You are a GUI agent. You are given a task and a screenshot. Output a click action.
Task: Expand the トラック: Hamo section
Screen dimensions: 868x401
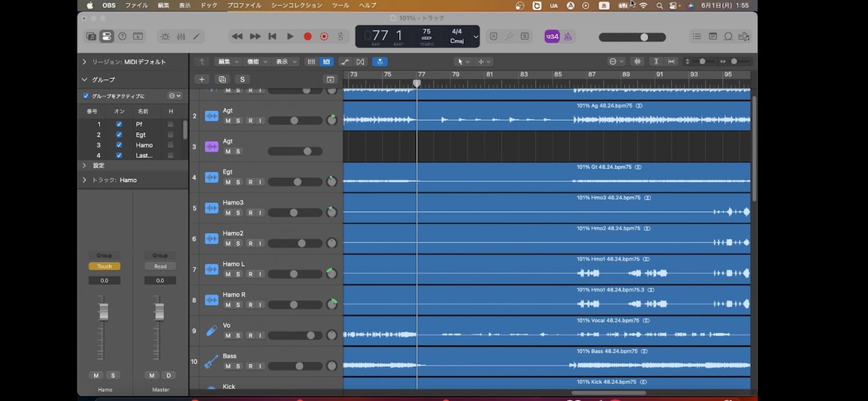click(x=84, y=180)
